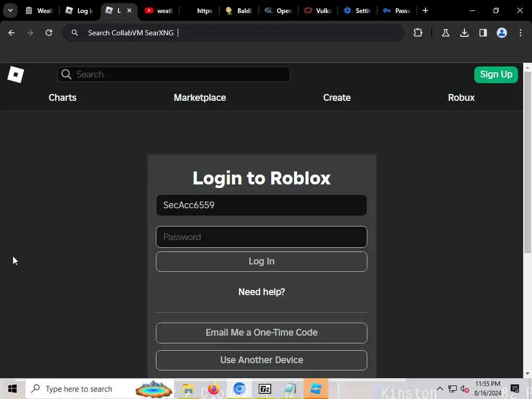Click the Log In button
The height and width of the screenshot is (399, 532).
(x=261, y=261)
